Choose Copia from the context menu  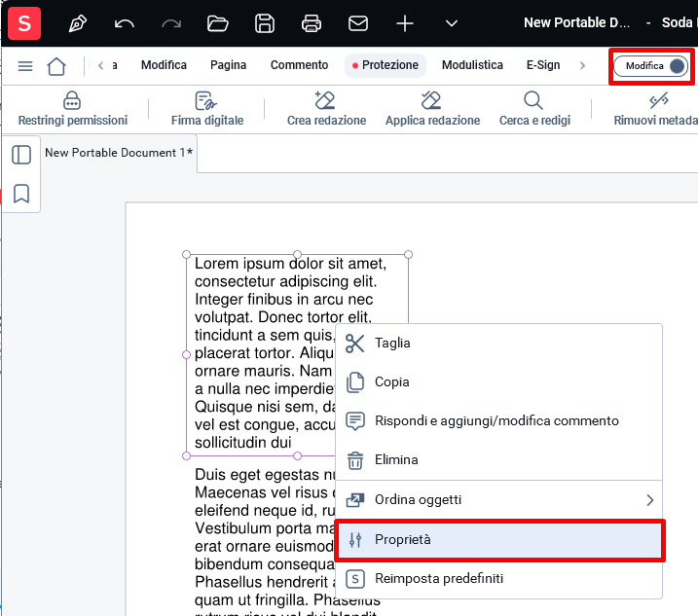[x=498, y=381]
